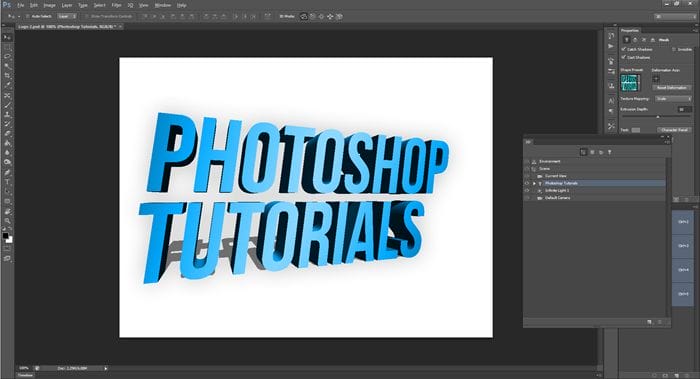Select the Hand tool

click(x=7, y=211)
